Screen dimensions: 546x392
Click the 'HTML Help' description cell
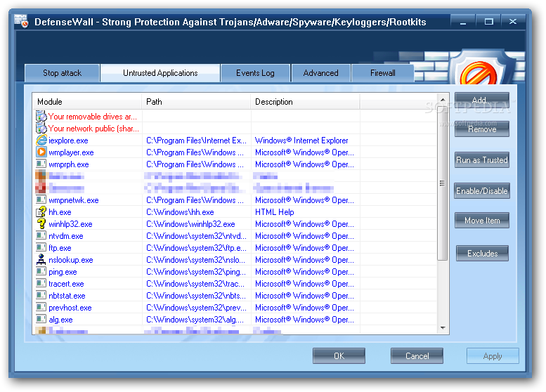pos(274,212)
